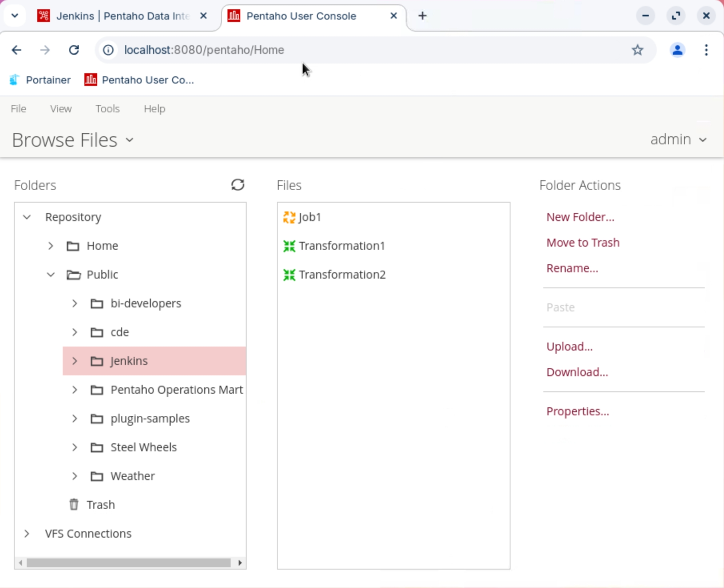Click the Upload... folder action
The width and height of the screenshot is (724, 588).
(569, 347)
